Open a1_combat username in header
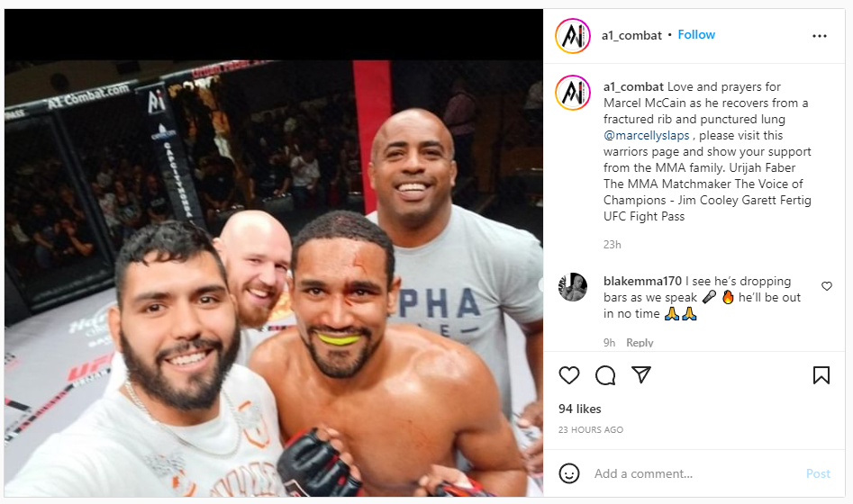Image resolution: width=853 pixels, height=504 pixels. click(631, 36)
